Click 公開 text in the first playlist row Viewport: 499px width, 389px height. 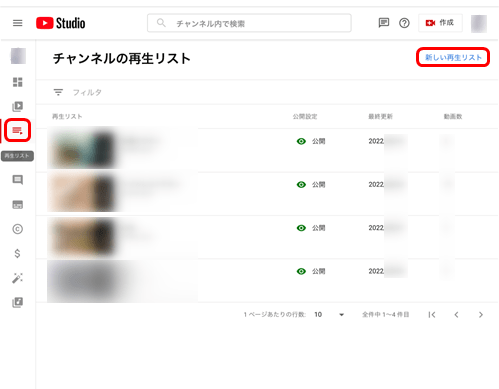318,141
